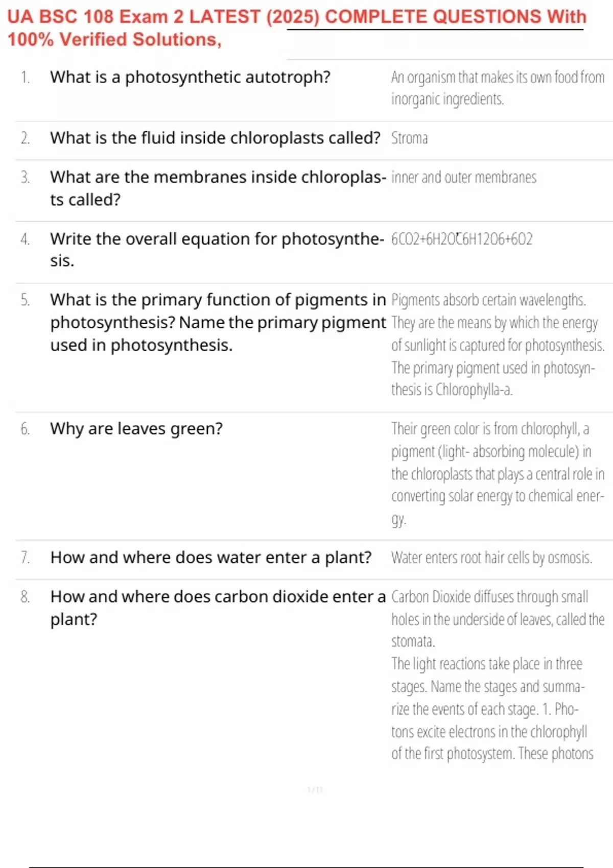This screenshot has height=868, width=613.
Task: Click question 4 about overall equation
Action: [217, 249]
